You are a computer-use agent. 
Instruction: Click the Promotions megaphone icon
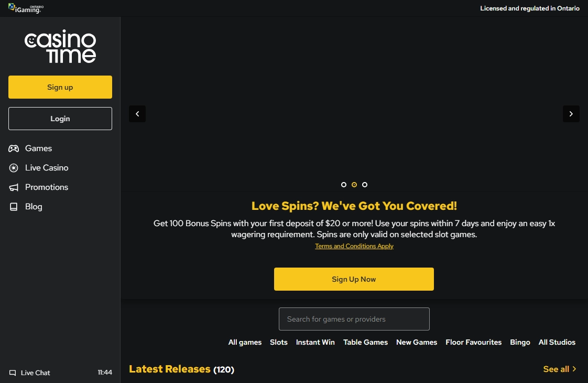pyautogui.click(x=14, y=187)
